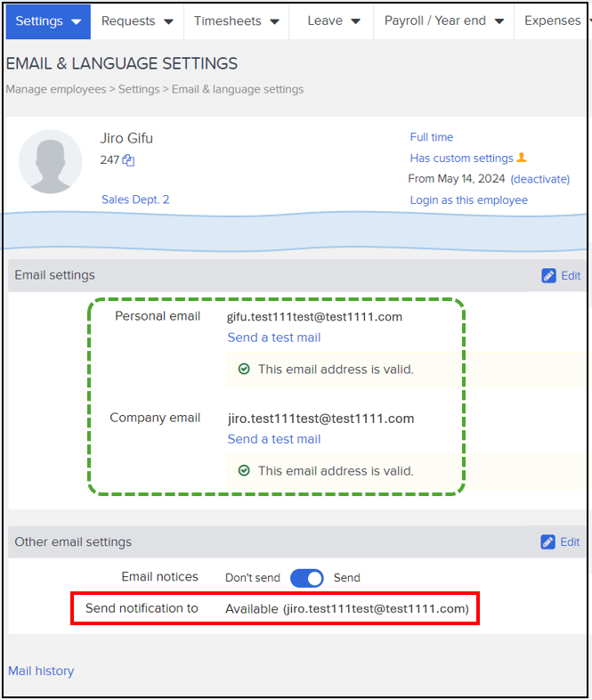Image resolution: width=592 pixels, height=700 pixels.
Task: Open the Mail history link
Action: (41, 672)
